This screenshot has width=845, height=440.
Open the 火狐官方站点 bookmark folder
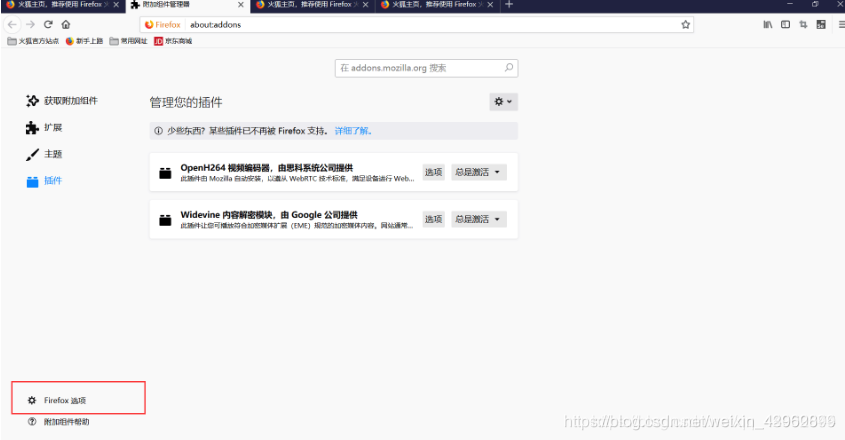pyautogui.click(x=33, y=41)
